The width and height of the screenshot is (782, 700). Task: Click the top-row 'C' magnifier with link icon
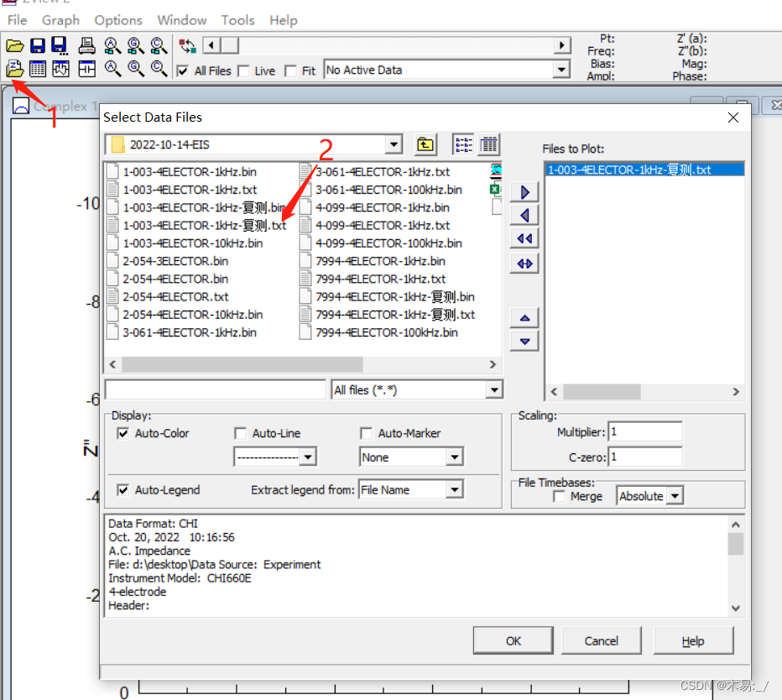click(x=159, y=46)
